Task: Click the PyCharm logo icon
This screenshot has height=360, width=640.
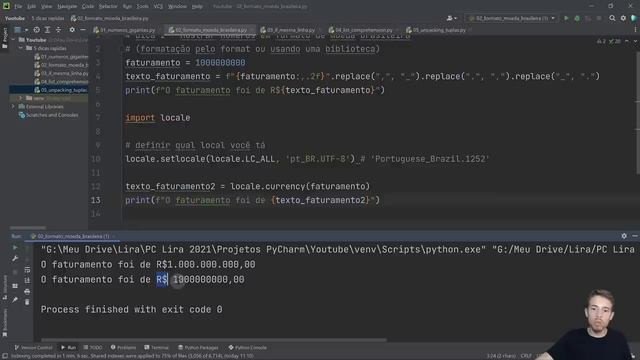Action: pyautogui.click(x=6, y=6)
